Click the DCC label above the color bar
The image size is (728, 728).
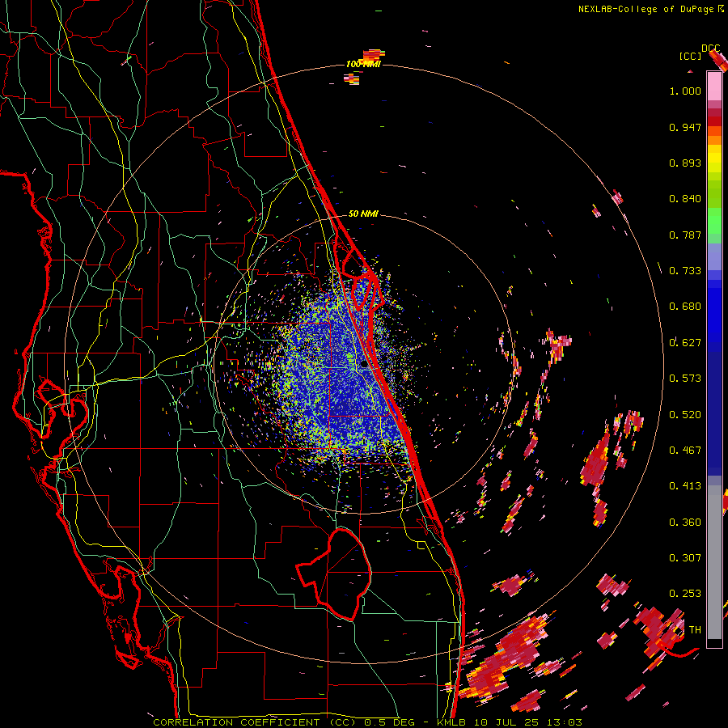click(710, 49)
